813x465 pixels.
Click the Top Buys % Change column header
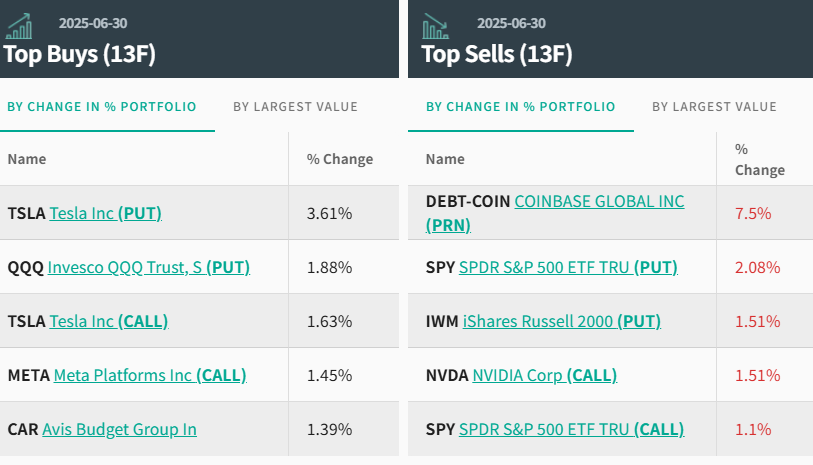pos(339,159)
